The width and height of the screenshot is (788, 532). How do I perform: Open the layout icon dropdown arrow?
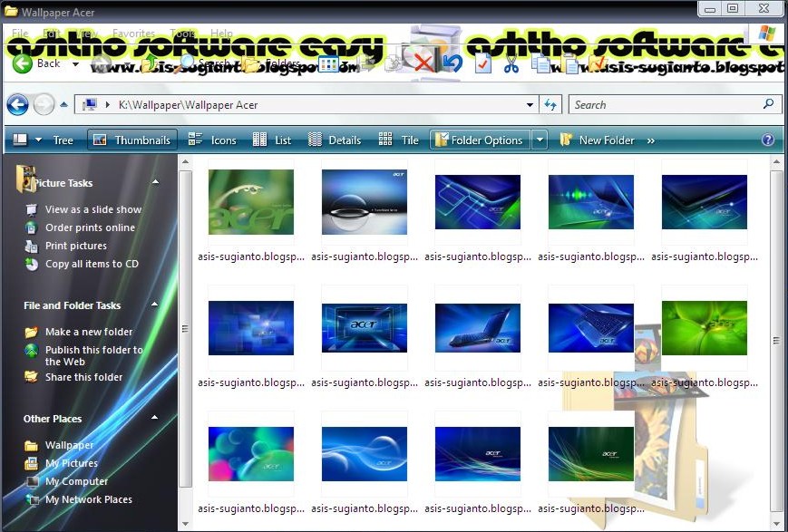pyautogui.click(x=38, y=140)
